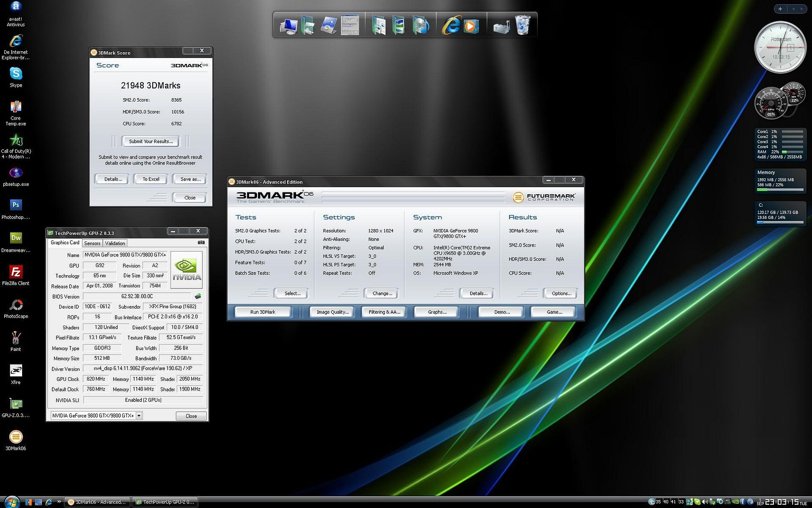Click Change settings button

pos(382,293)
